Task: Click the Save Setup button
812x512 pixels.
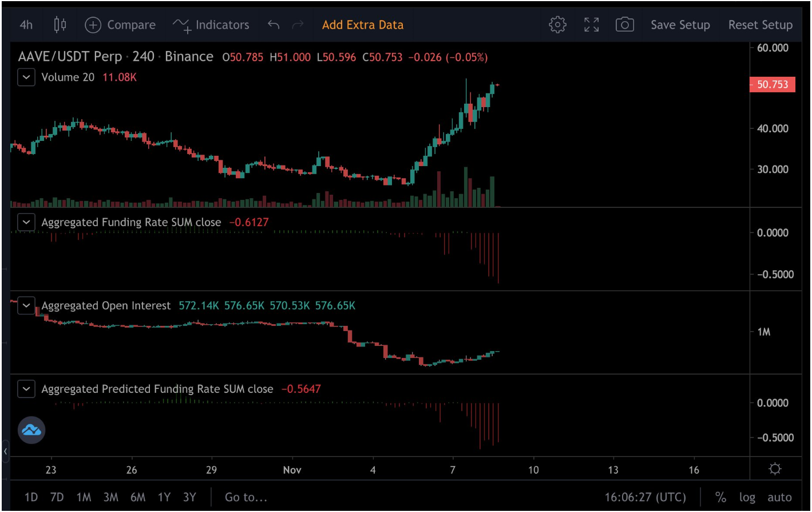Action: click(x=680, y=25)
